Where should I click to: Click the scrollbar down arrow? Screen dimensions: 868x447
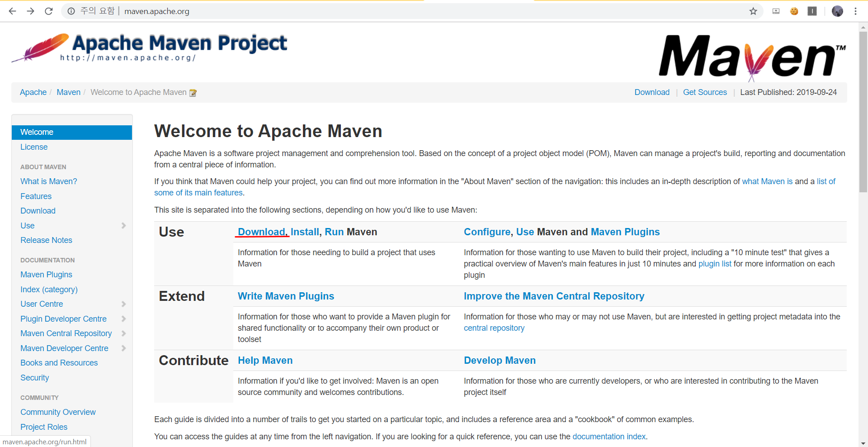863,443
